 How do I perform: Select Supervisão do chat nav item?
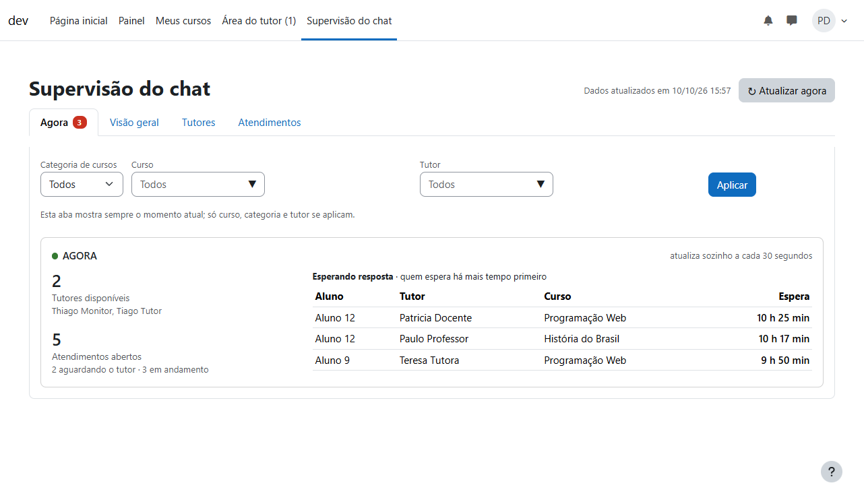349,21
